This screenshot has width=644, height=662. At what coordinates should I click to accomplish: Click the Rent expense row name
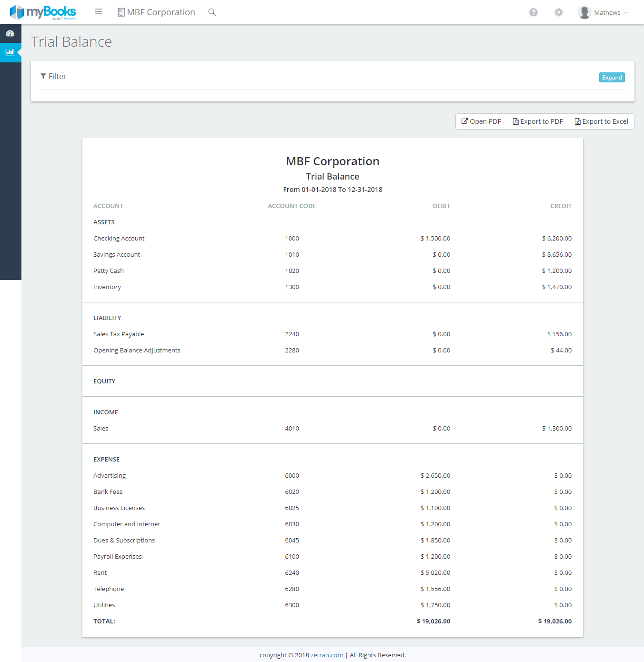(x=100, y=573)
